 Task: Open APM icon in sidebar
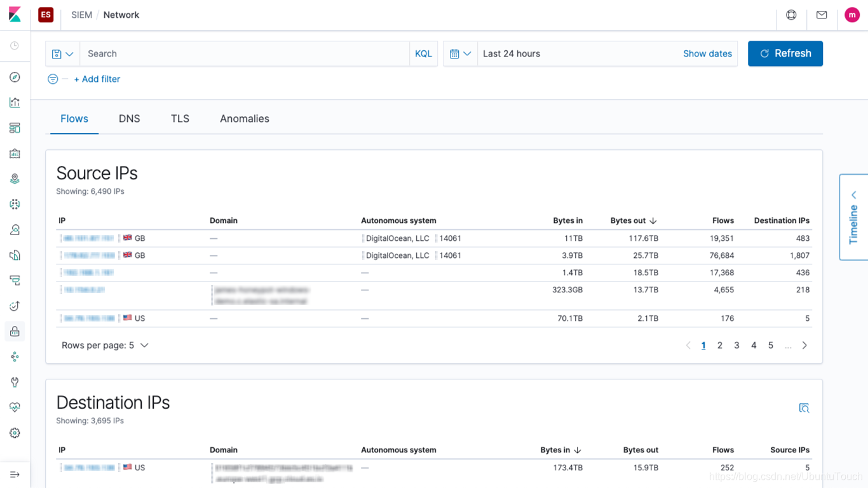(x=15, y=280)
